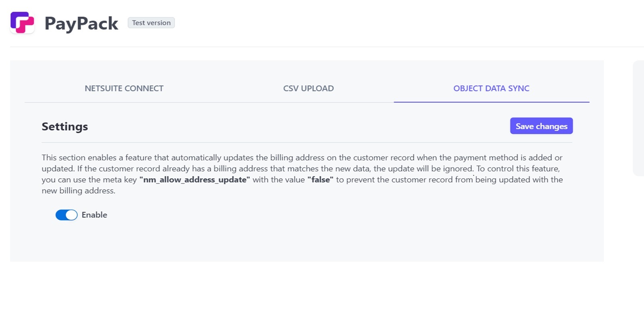Image resolution: width=644 pixels, height=322 pixels.
Task: Toggle the billing address update feature off
Action: pyautogui.click(x=66, y=215)
